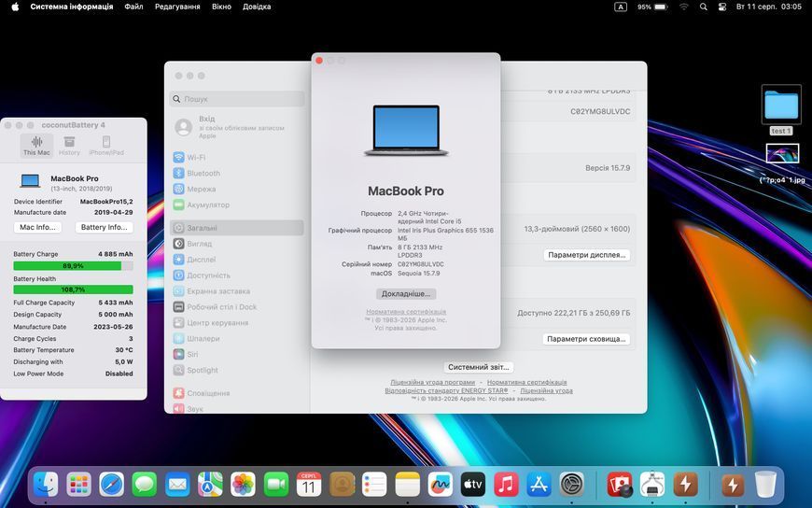Open the Системна інформація menu

(x=72, y=7)
